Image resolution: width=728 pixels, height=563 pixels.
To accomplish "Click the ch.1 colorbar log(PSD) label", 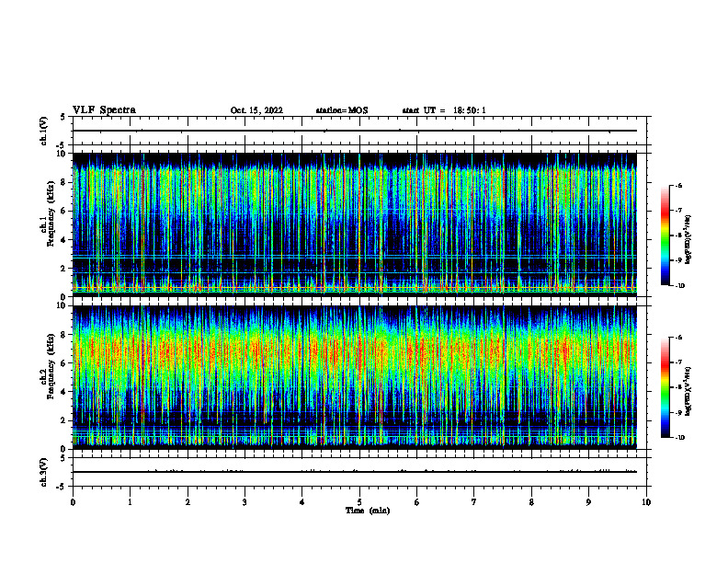I will [x=688, y=240].
